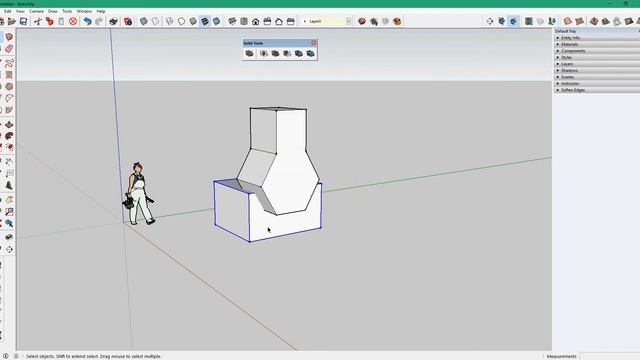Select the Freehand drawing tool
640x360 pixels.
tap(9, 63)
